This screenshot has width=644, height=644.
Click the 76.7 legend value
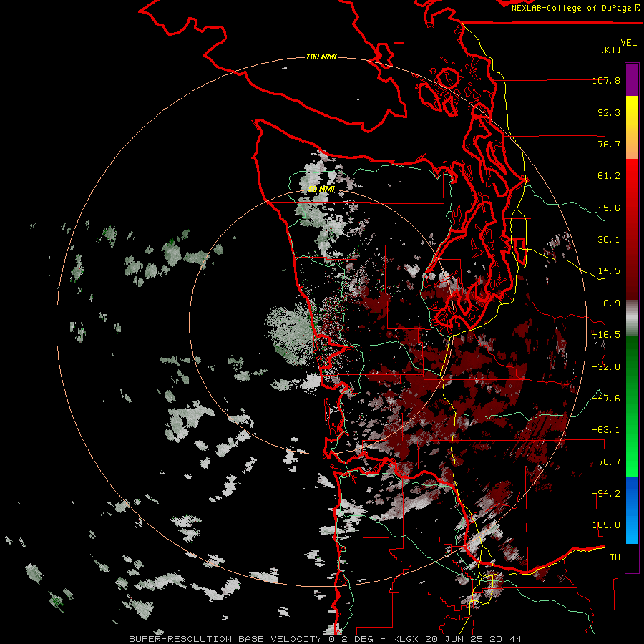(x=609, y=144)
